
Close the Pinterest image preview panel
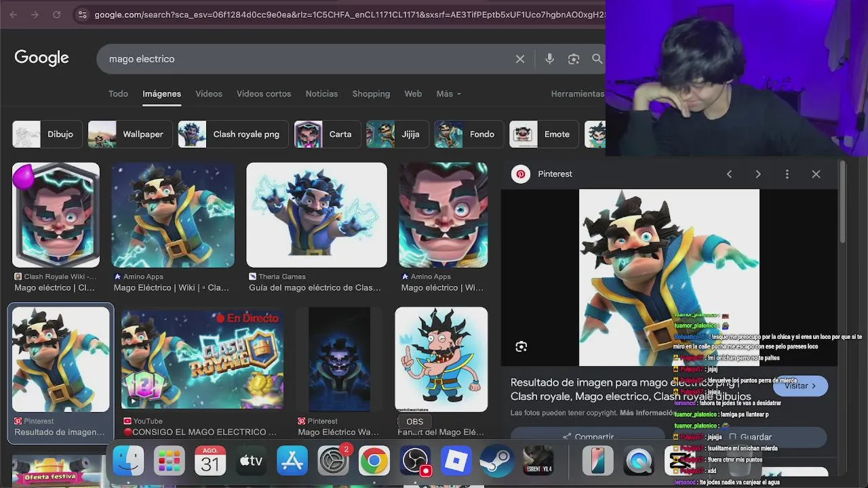pyautogui.click(x=816, y=174)
